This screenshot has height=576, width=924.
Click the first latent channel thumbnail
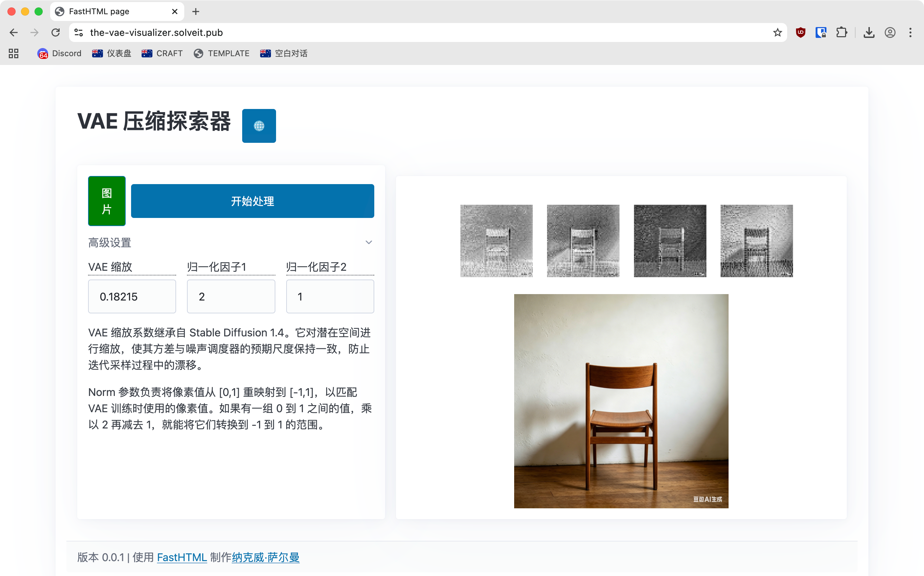496,241
